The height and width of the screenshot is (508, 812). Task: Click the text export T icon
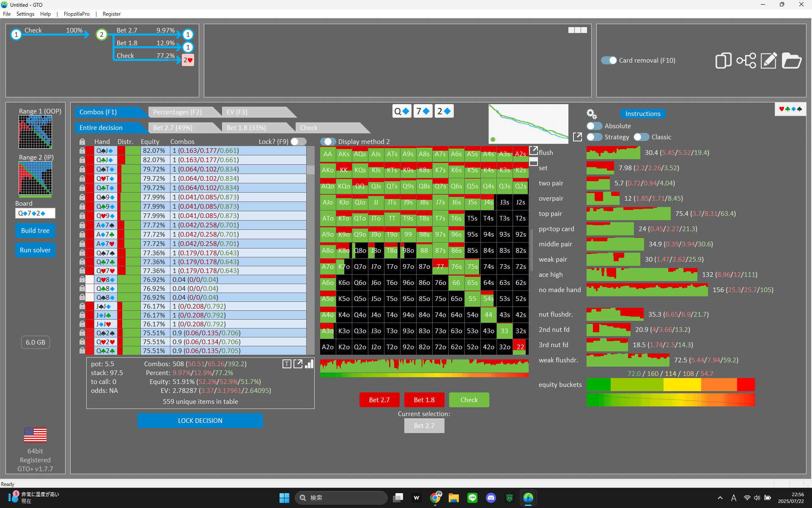click(x=287, y=364)
